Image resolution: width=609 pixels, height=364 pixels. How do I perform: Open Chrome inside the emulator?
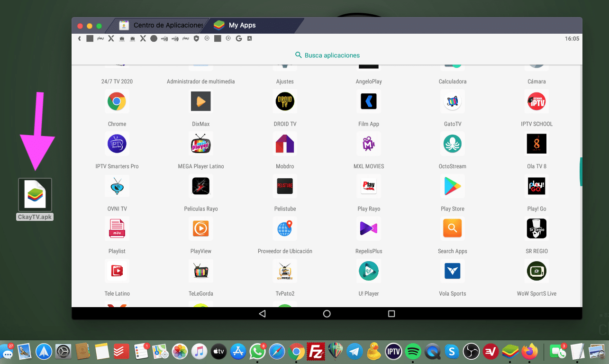pyautogui.click(x=117, y=101)
